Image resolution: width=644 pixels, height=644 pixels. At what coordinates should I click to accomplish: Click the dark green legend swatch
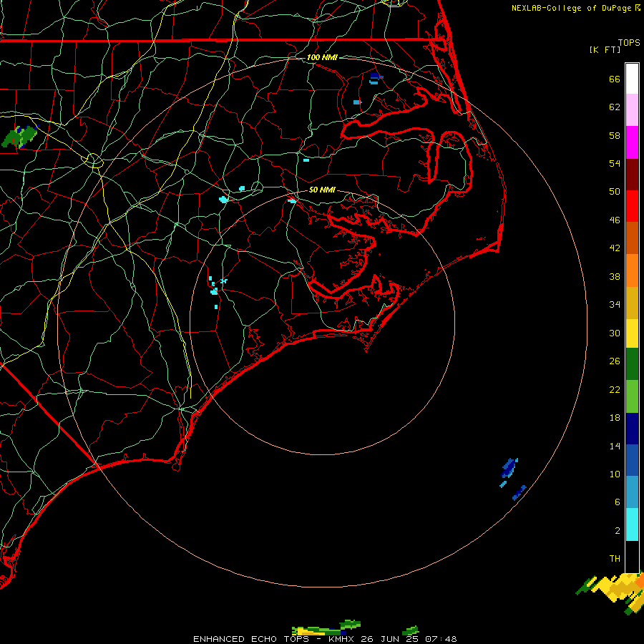[632, 364]
